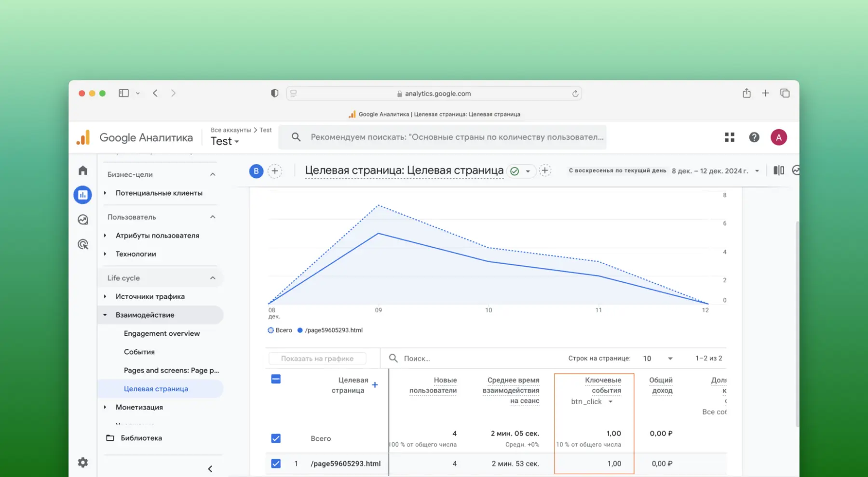The image size is (868, 477).
Task: Click the Google Analytics logo
Action: pyautogui.click(x=83, y=137)
